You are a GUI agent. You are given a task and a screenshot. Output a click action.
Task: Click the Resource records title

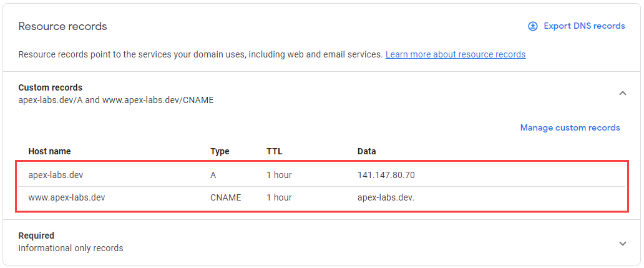click(63, 26)
